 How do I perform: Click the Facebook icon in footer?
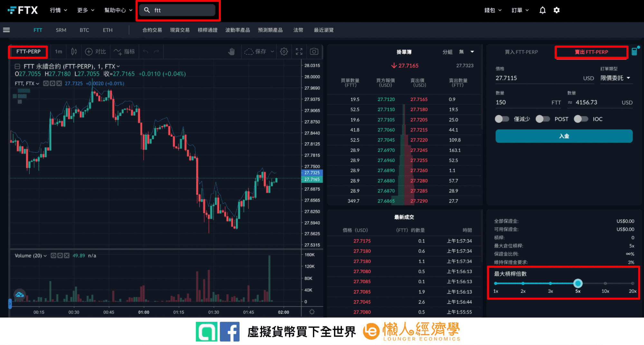point(230,331)
